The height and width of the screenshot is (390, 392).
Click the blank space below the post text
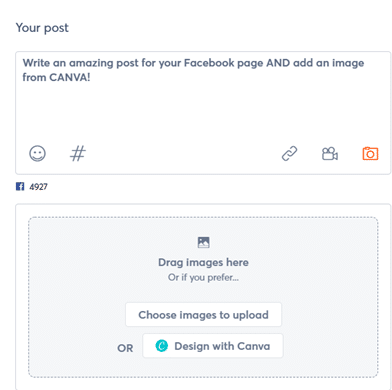point(203,112)
